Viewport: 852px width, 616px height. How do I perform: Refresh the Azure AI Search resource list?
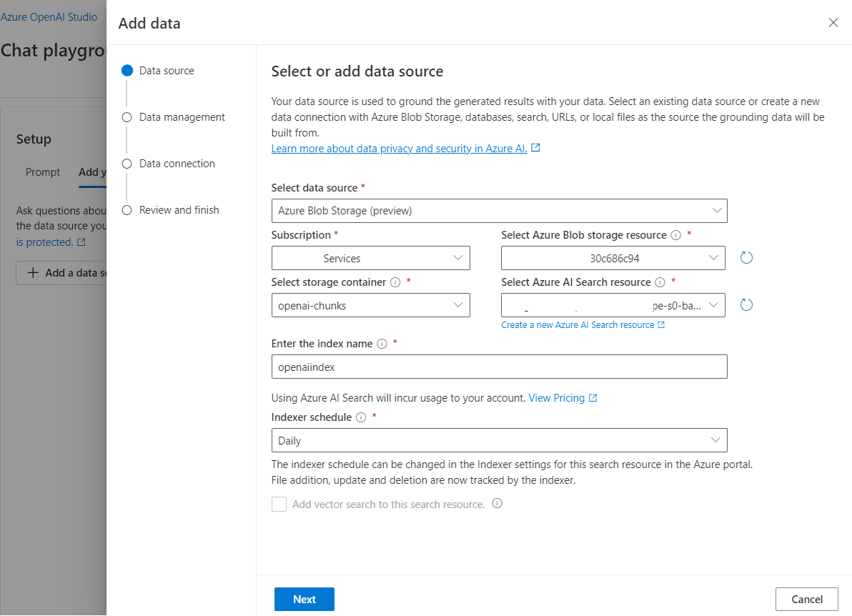click(x=747, y=305)
